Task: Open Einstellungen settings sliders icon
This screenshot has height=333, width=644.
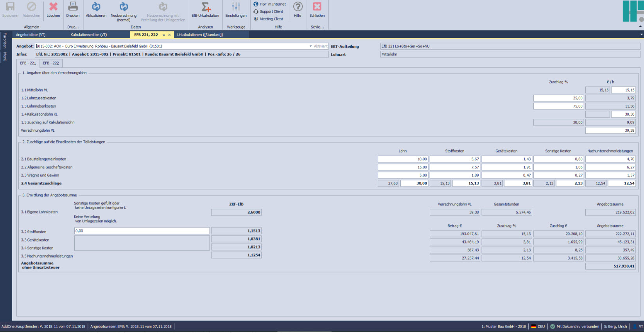Action: (236, 7)
